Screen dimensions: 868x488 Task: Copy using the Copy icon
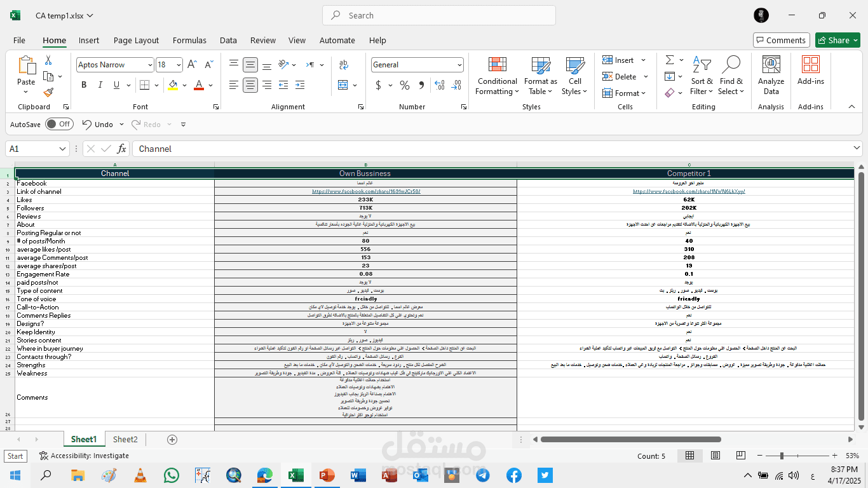point(48,76)
